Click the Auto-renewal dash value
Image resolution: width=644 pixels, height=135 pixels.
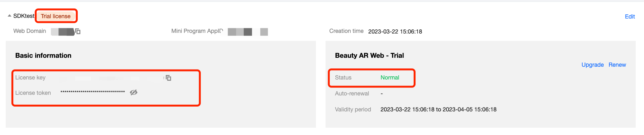point(381,94)
